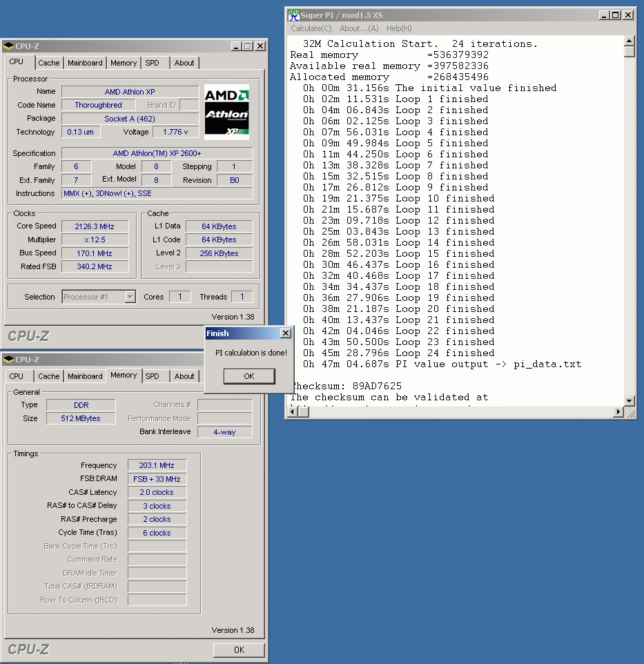This screenshot has width=644, height=664.
Task: Click the Revision value B0
Action: click(x=235, y=180)
